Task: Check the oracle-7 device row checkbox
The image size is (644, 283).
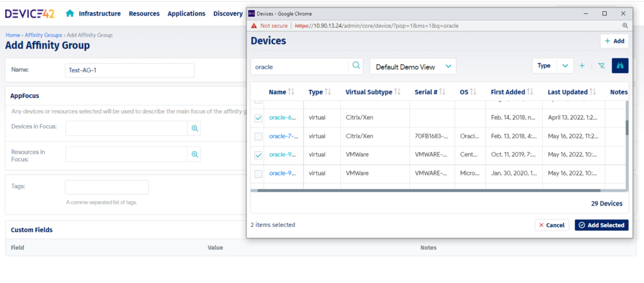Action: [258, 136]
